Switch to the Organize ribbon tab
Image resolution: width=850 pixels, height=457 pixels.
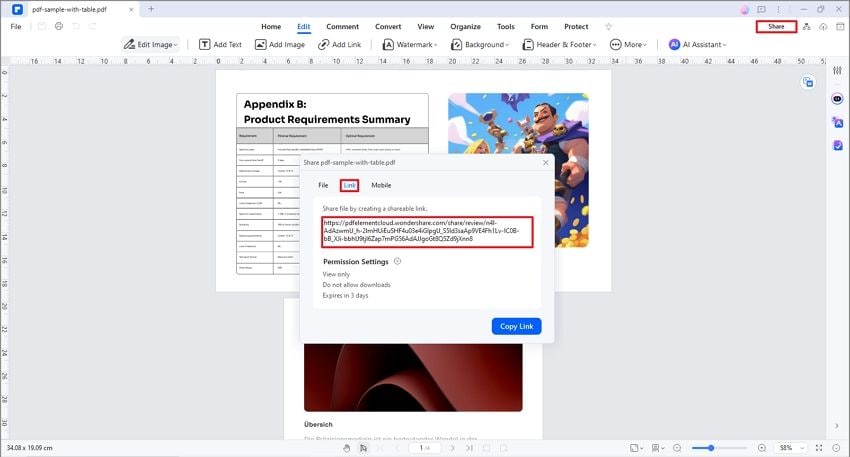pos(465,27)
